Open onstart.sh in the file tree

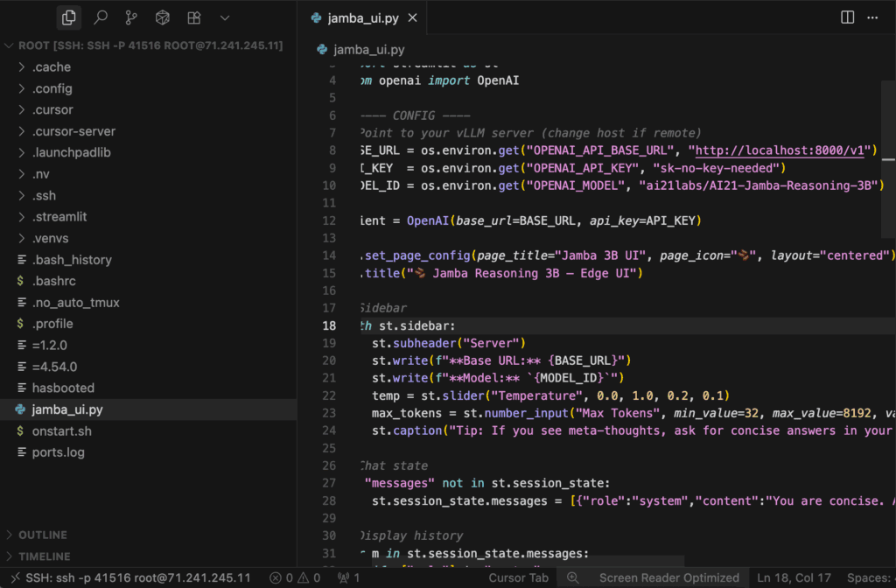[61, 431]
